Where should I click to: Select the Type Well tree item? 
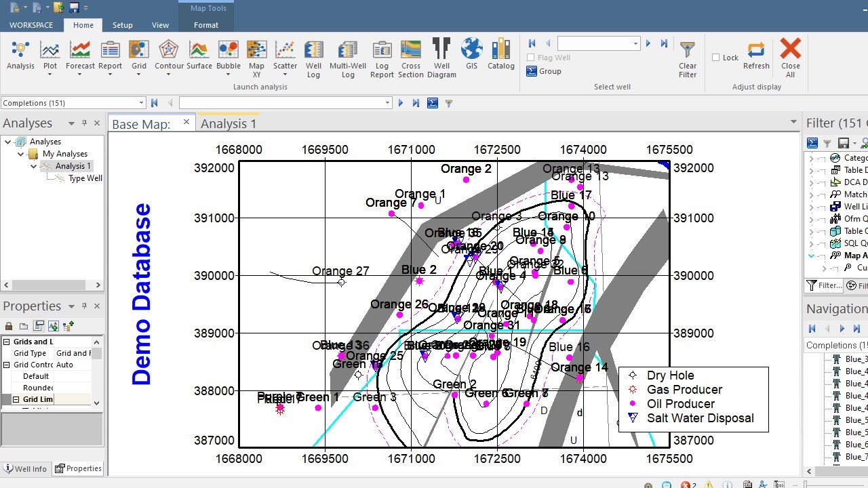[85, 178]
